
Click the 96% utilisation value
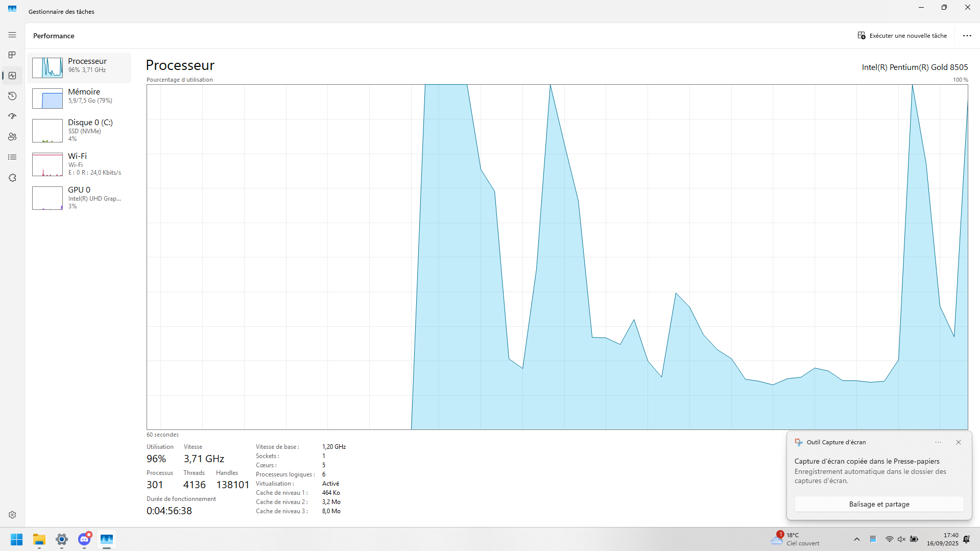156,459
